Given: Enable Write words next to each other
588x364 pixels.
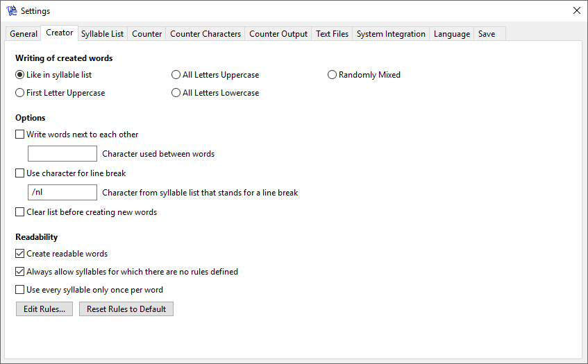Looking at the screenshot, I should coord(20,135).
